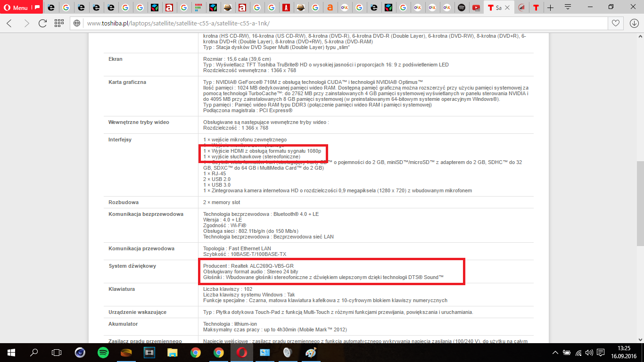The height and width of the screenshot is (362, 644).
Task: Click the 'Ekran' row label
Action: pyautogui.click(x=116, y=59)
